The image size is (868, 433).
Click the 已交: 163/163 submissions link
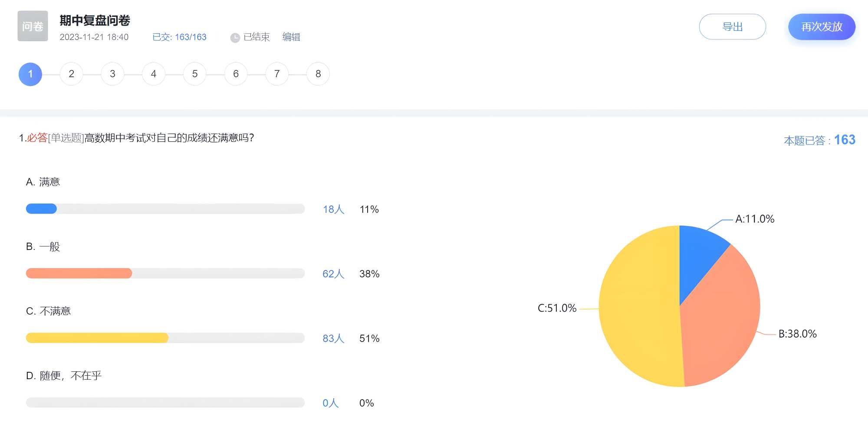179,37
